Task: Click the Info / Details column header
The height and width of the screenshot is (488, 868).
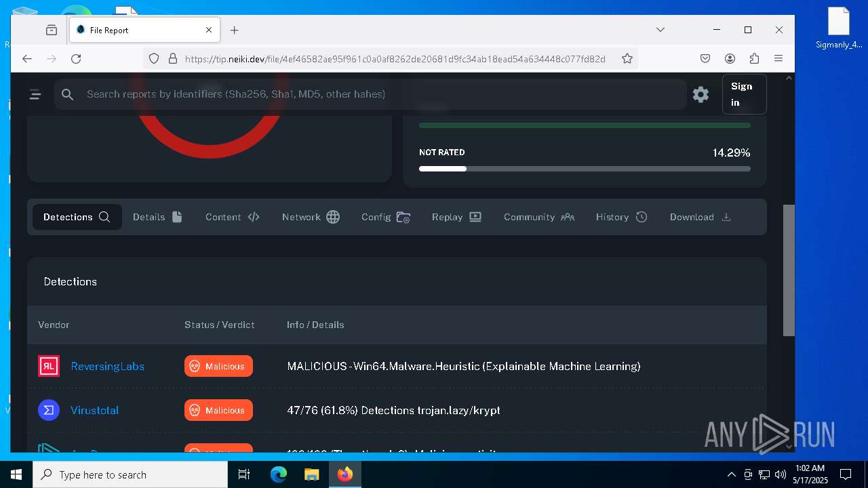Action: 315,325
